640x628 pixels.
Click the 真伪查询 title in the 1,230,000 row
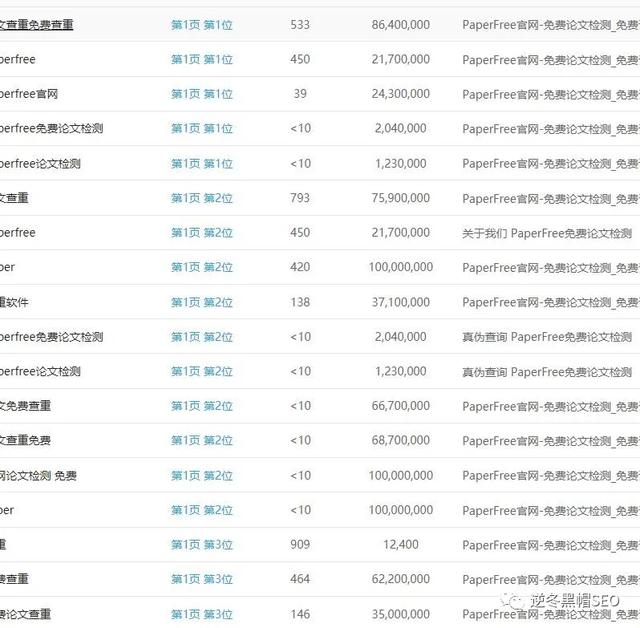[x=547, y=372]
